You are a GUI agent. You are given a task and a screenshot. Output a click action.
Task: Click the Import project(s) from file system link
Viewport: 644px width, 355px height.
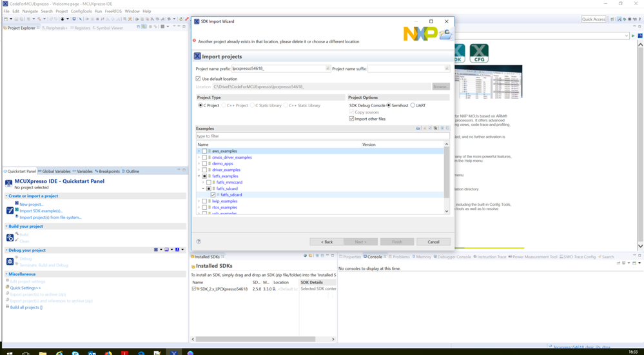pos(50,218)
